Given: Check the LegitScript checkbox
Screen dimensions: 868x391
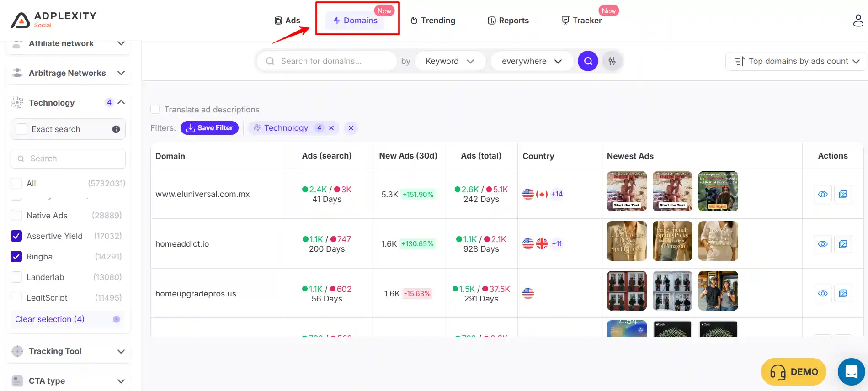Looking at the screenshot, I should click(16, 297).
